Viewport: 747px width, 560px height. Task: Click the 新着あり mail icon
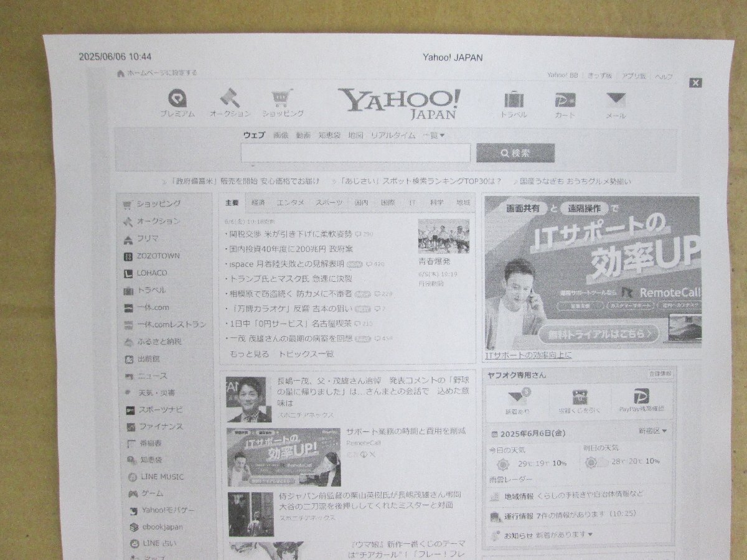coord(518,397)
